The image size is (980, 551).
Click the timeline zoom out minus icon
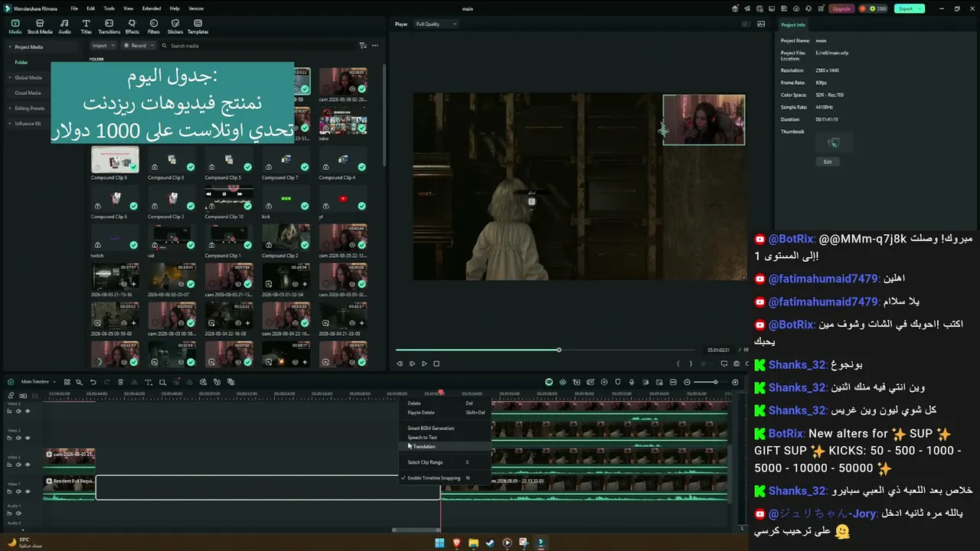[x=687, y=382]
